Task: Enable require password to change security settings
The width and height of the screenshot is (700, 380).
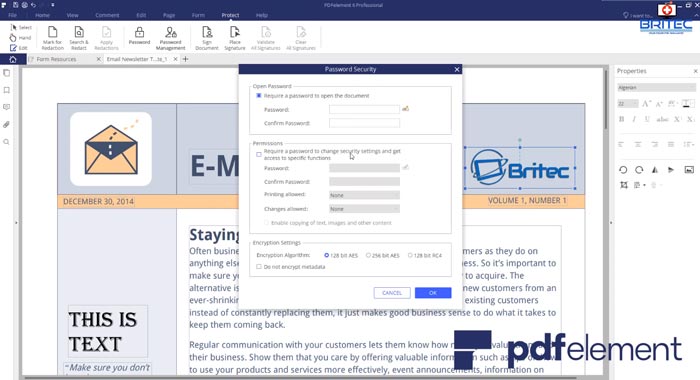Action: [258, 155]
